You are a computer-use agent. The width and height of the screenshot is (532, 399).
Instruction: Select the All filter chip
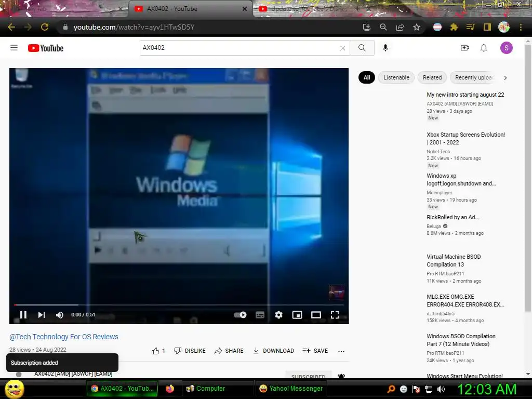coord(366,77)
